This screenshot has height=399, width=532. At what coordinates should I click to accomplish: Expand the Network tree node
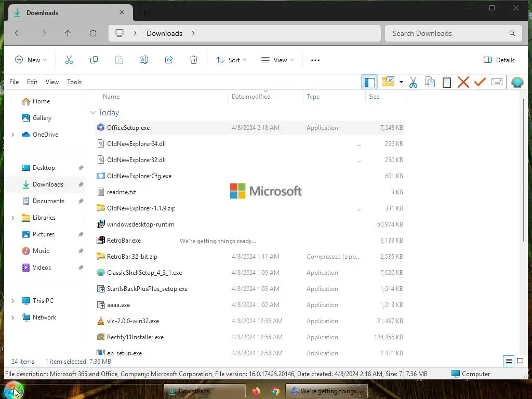point(13,317)
